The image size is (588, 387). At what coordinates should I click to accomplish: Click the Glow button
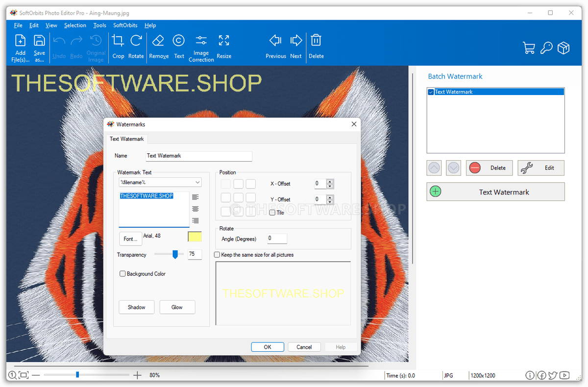point(177,307)
